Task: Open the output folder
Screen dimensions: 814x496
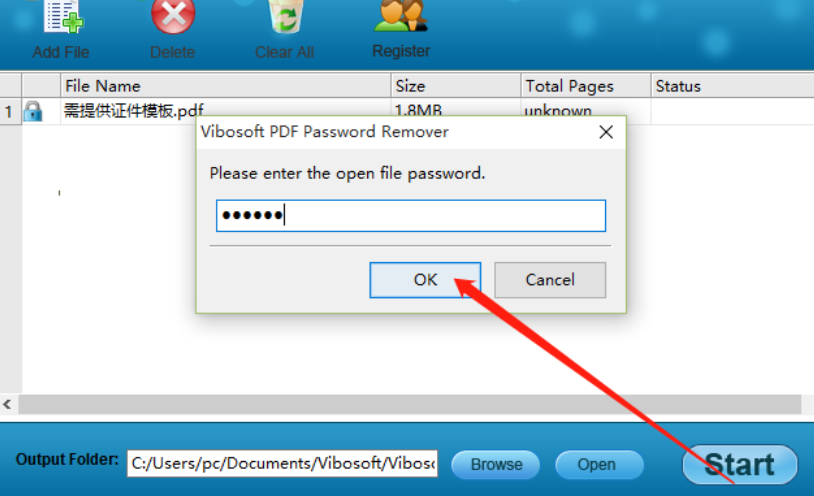Action: (x=599, y=464)
